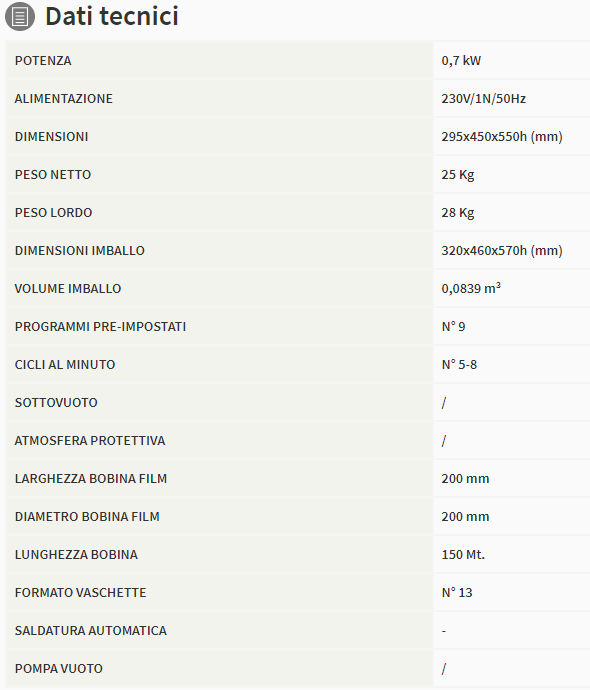
Task: Select the ALIMENTAZIONE label
Action: point(64,99)
